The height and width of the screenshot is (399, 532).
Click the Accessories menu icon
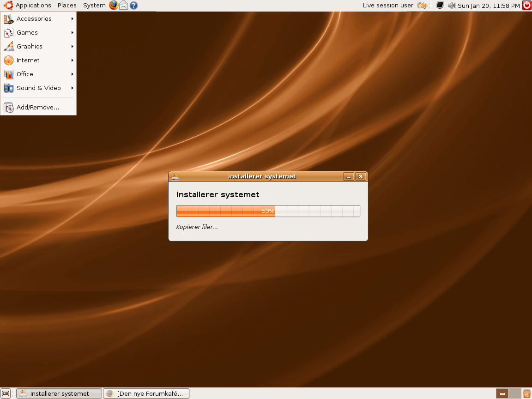click(x=8, y=18)
